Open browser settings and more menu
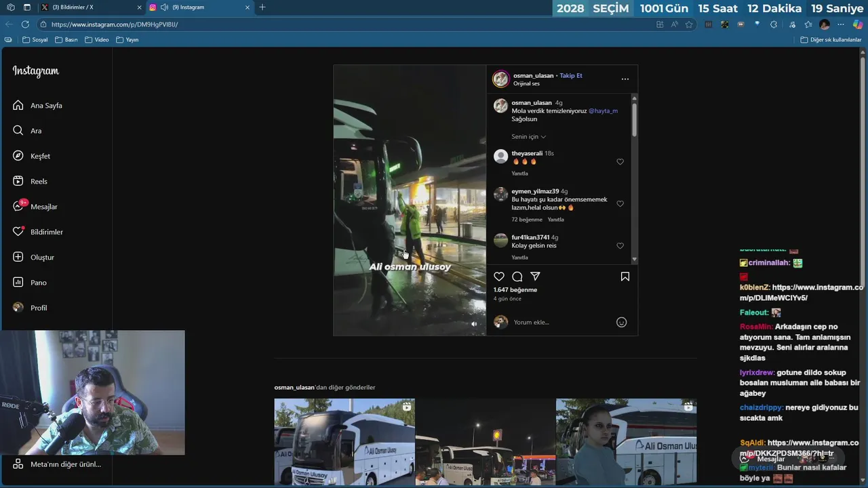Viewport: 868px width, 488px height. (841, 24)
